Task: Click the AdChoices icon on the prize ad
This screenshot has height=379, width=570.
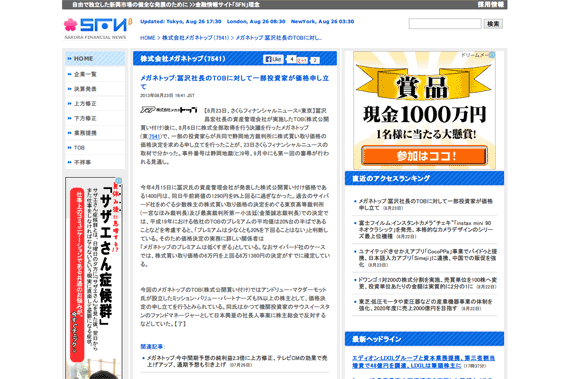Action: point(492,55)
